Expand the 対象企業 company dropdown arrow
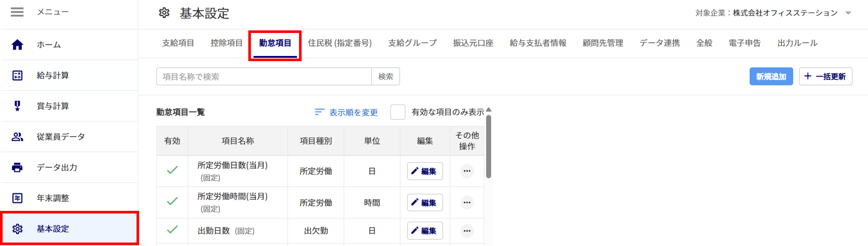The image size is (868, 246). [x=848, y=13]
